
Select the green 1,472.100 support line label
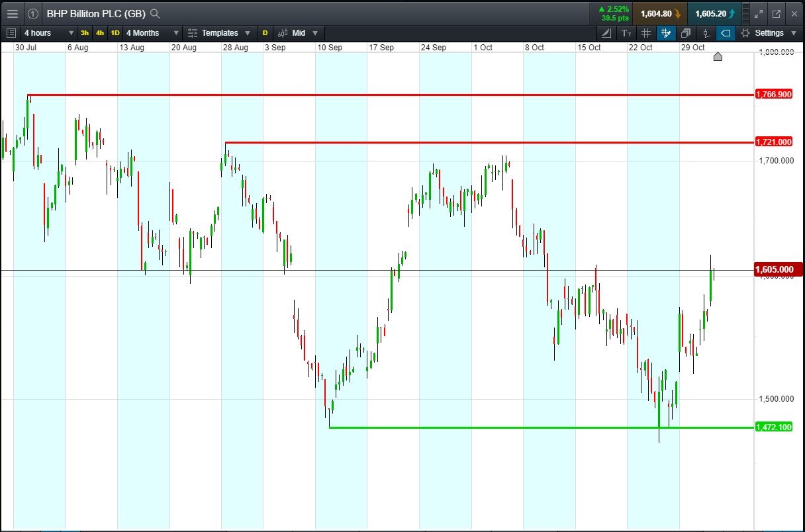(x=773, y=427)
